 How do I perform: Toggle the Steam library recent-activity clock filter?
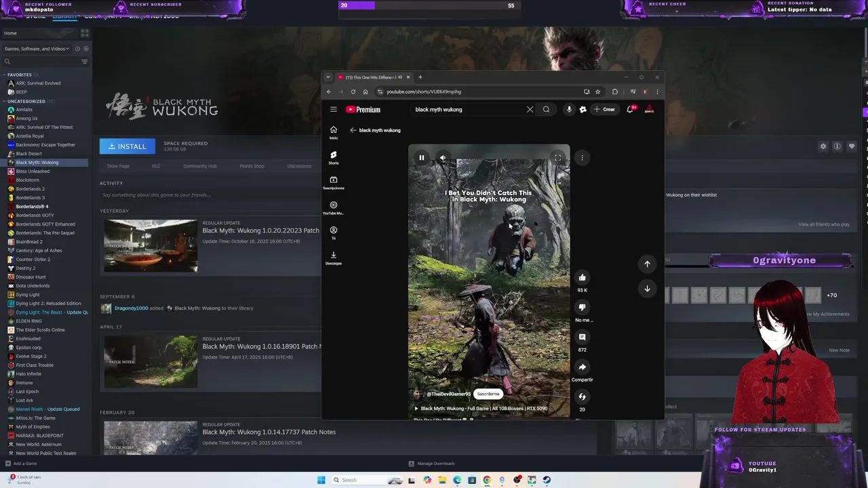(77, 49)
